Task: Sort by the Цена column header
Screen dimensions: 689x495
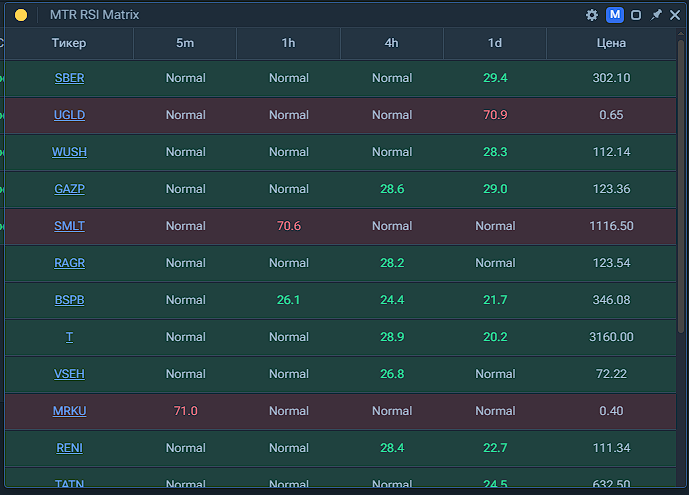Action: [x=610, y=43]
